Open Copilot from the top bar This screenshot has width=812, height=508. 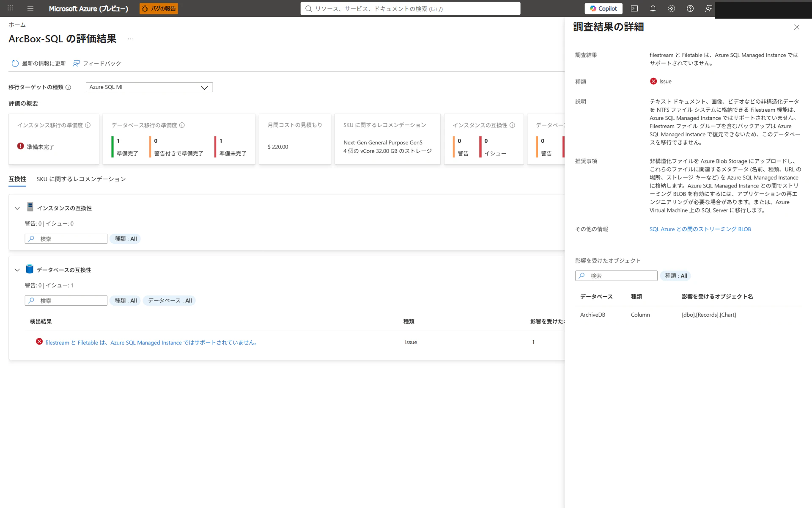click(604, 8)
